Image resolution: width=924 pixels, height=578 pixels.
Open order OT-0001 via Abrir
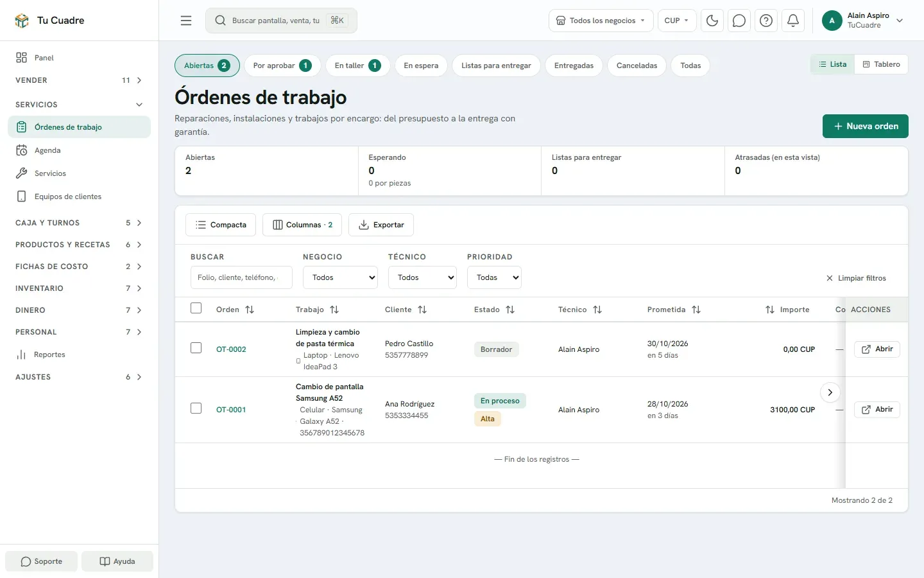[x=877, y=410]
